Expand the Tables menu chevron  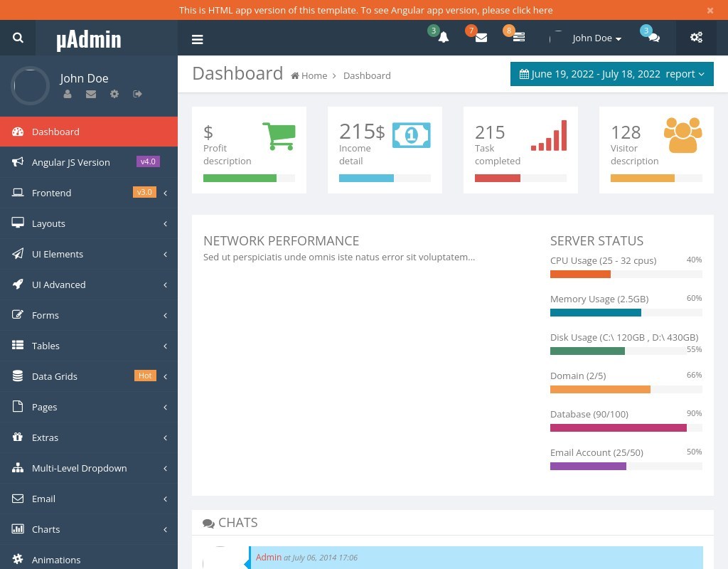[x=165, y=346]
